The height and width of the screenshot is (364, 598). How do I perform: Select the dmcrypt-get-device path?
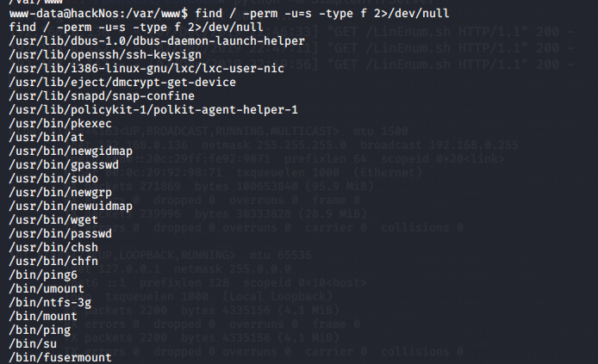point(122,83)
